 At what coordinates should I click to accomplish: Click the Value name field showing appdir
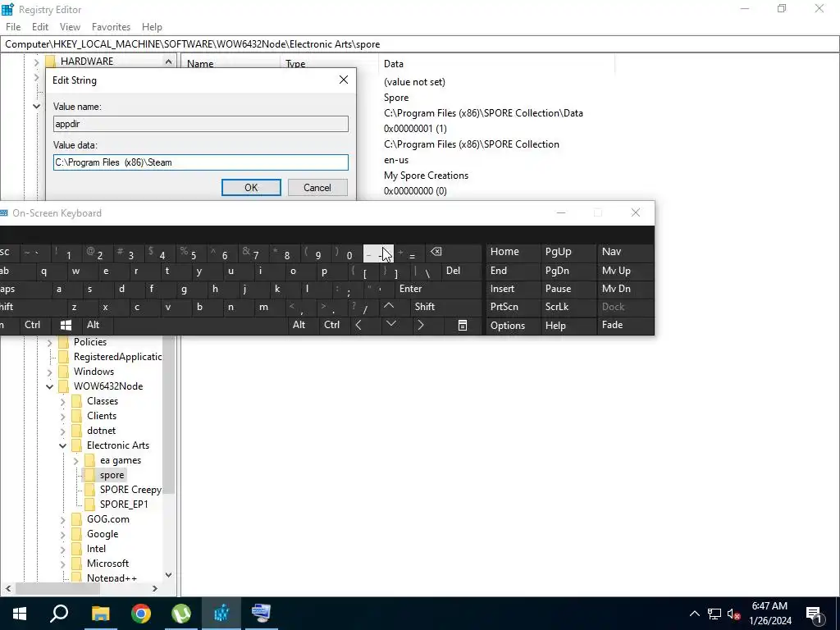(201, 124)
